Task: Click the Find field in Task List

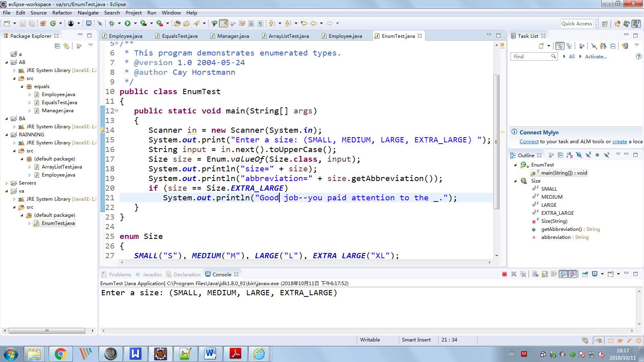Action: point(534,56)
